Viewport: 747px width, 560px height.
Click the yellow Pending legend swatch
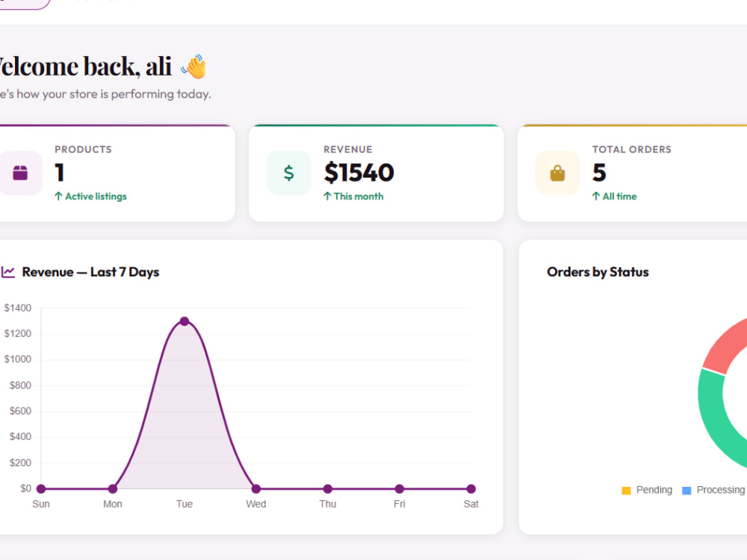(627, 491)
